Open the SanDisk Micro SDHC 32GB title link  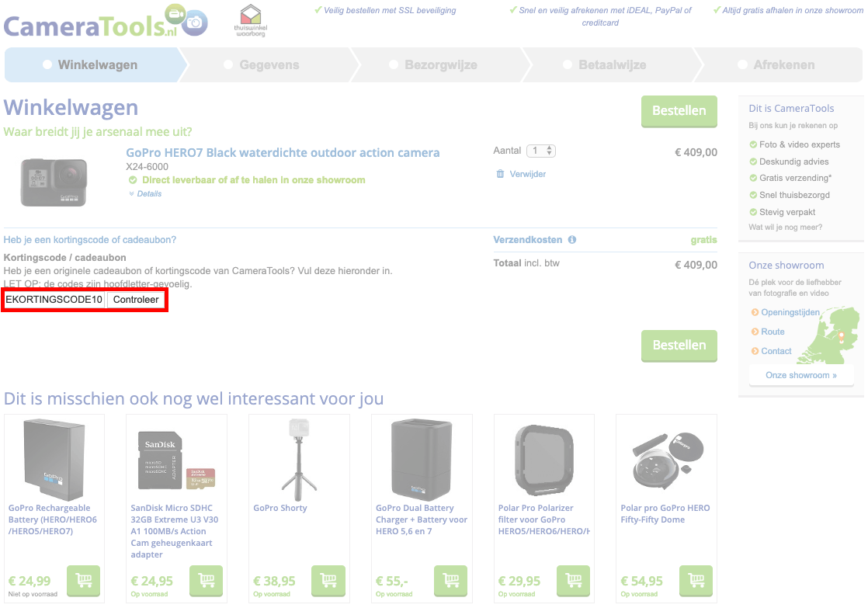coord(175,531)
